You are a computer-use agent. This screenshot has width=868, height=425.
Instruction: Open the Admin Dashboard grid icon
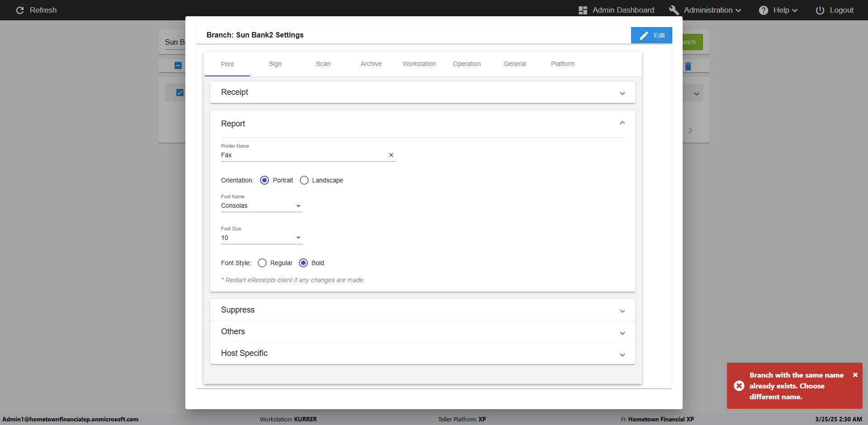click(x=583, y=10)
